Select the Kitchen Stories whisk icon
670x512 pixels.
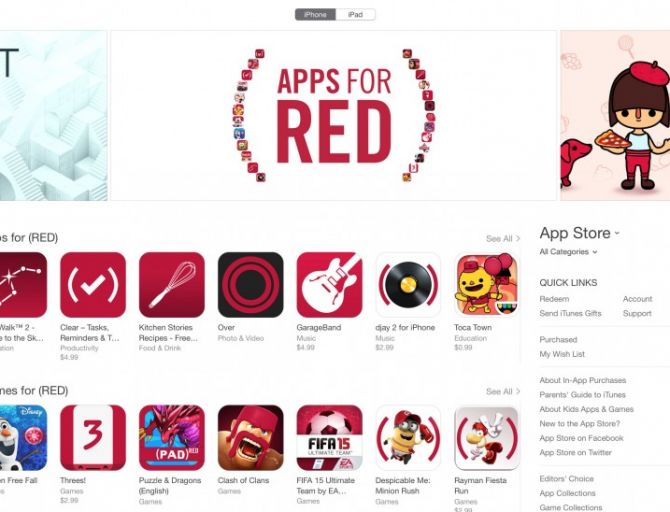(172, 285)
